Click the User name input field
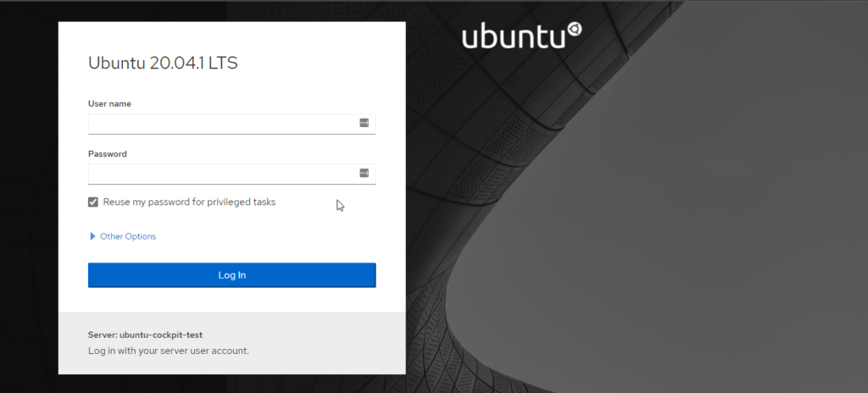The image size is (868, 393). (x=220, y=124)
